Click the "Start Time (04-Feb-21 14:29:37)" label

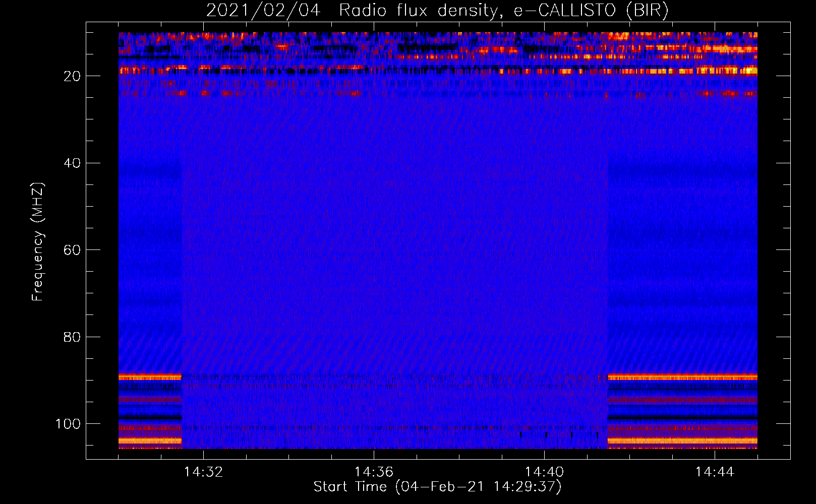[x=437, y=487]
